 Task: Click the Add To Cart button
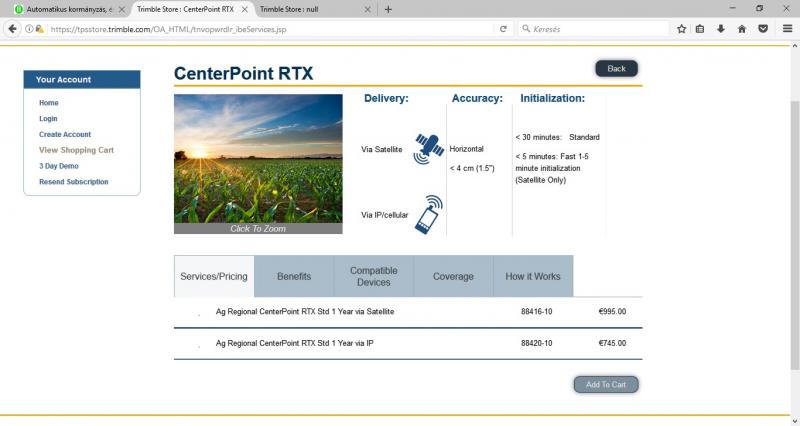click(x=606, y=385)
